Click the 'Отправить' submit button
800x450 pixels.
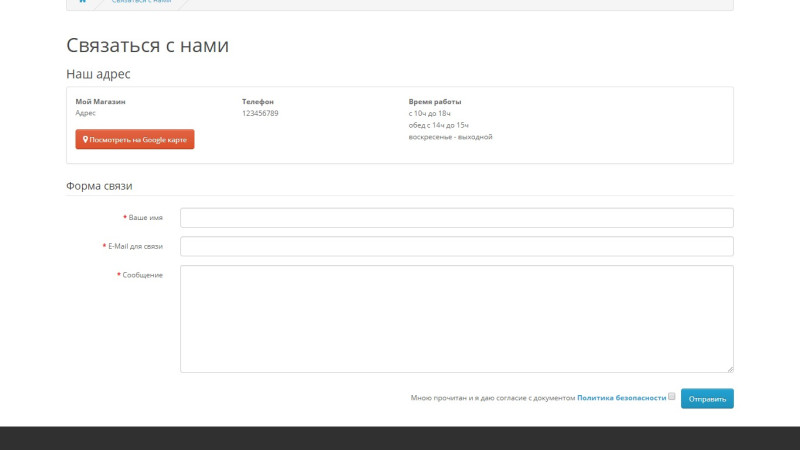(x=707, y=399)
